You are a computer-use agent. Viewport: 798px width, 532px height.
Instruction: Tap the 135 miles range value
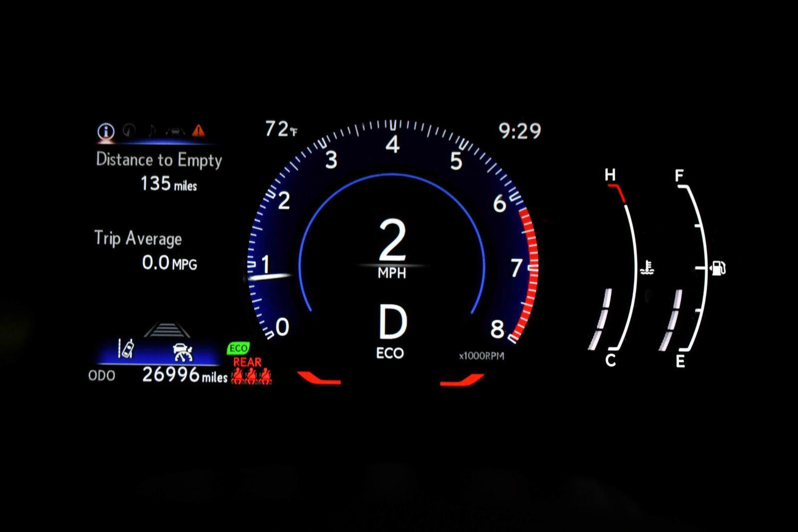pos(169,184)
